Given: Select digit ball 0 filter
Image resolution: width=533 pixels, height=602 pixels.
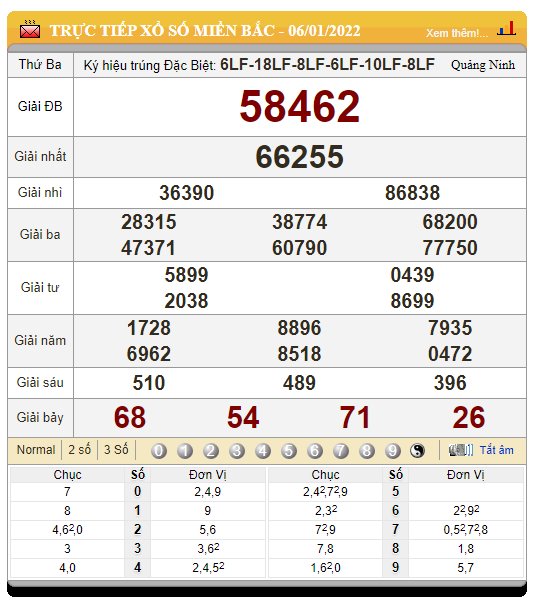Looking at the screenshot, I should (x=159, y=450).
